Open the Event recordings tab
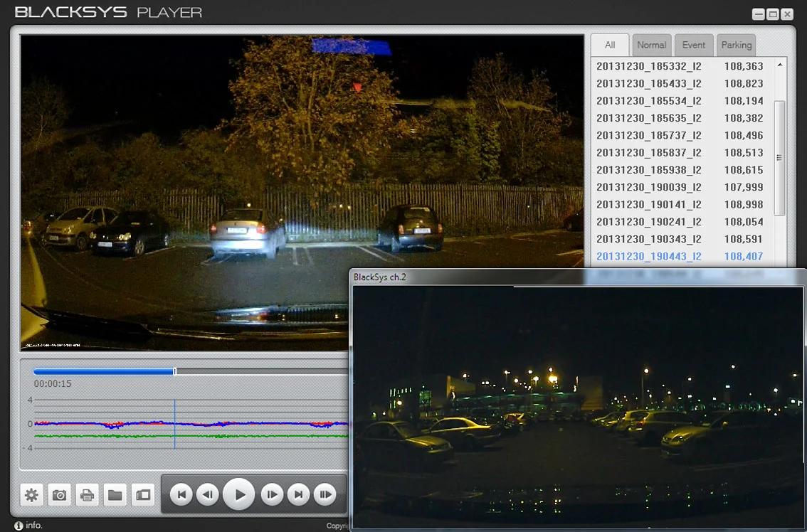The image size is (807, 532). coord(694,45)
